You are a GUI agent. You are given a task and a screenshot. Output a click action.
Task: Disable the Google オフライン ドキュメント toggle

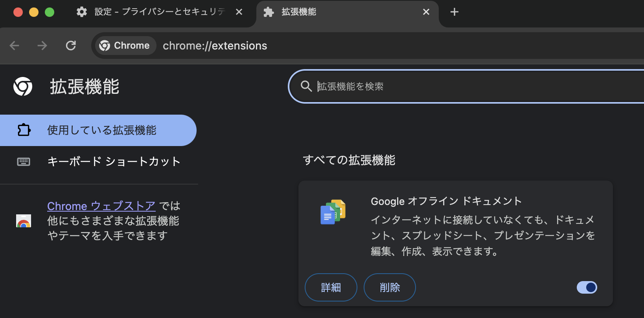[587, 287]
